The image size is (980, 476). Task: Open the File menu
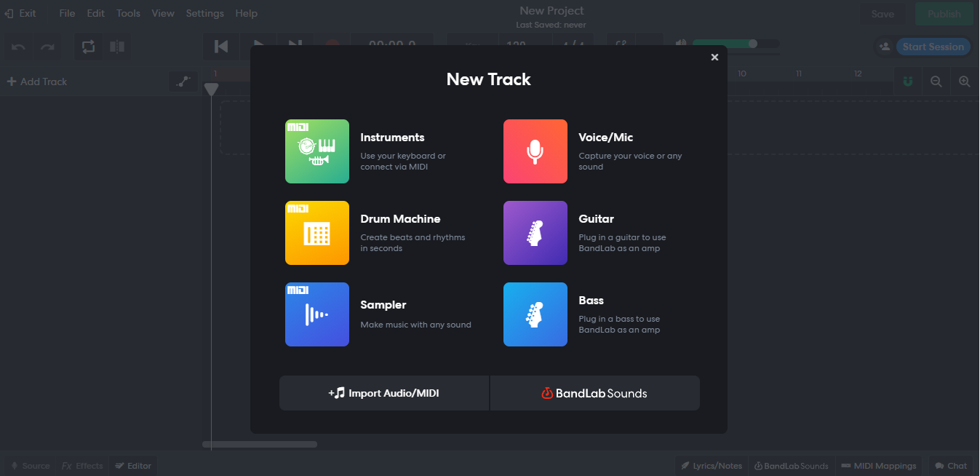pos(67,13)
